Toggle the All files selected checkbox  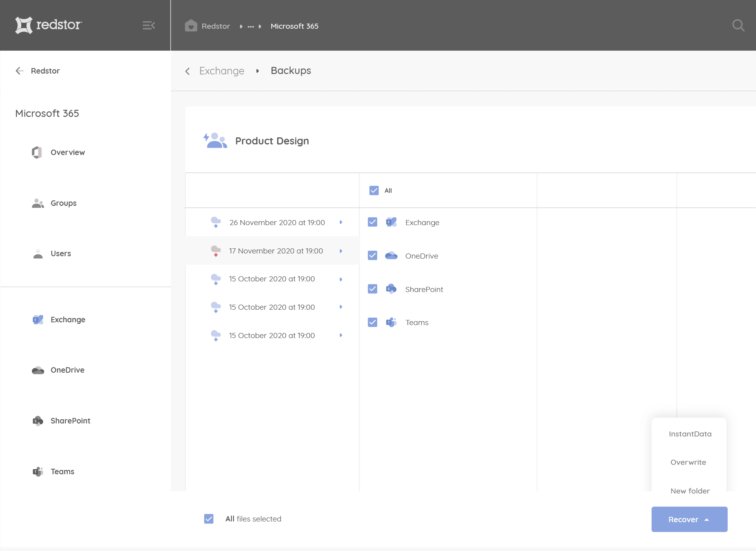(x=209, y=519)
